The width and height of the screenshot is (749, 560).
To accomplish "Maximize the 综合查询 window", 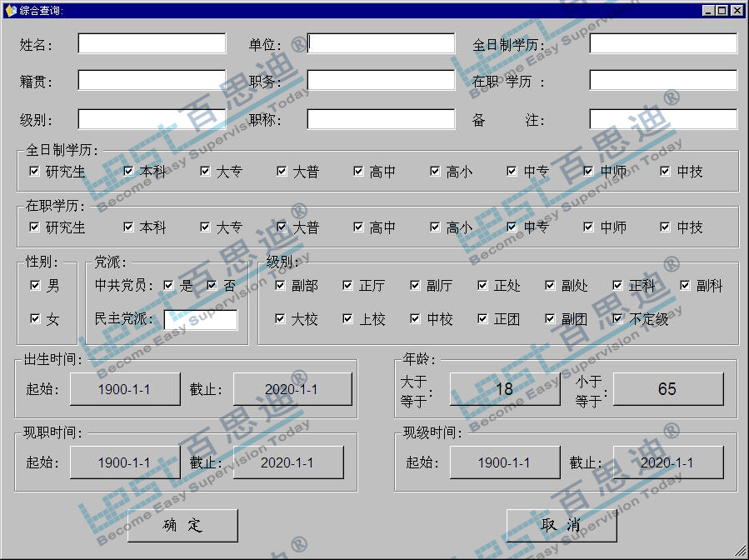I will pyautogui.click(x=722, y=10).
